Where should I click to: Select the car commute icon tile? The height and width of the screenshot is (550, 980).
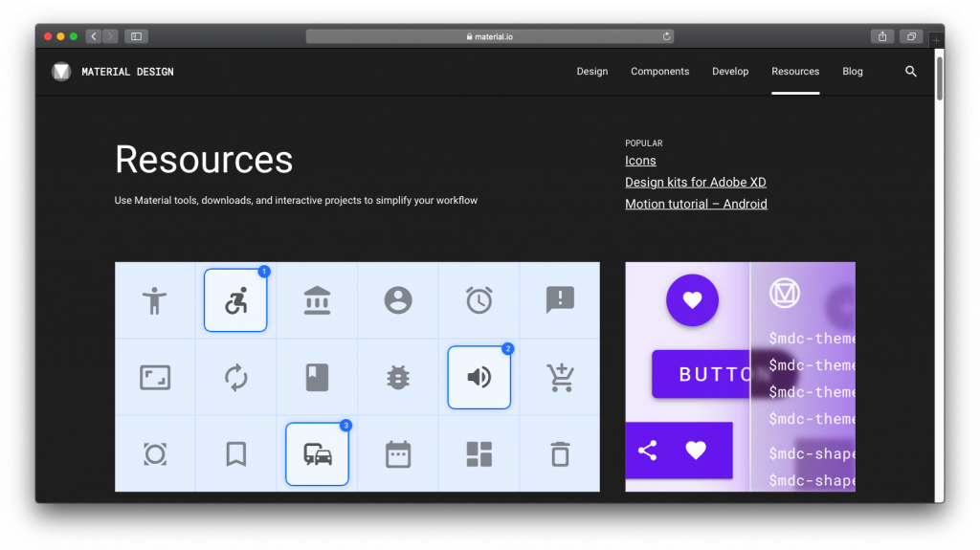click(x=317, y=454)
